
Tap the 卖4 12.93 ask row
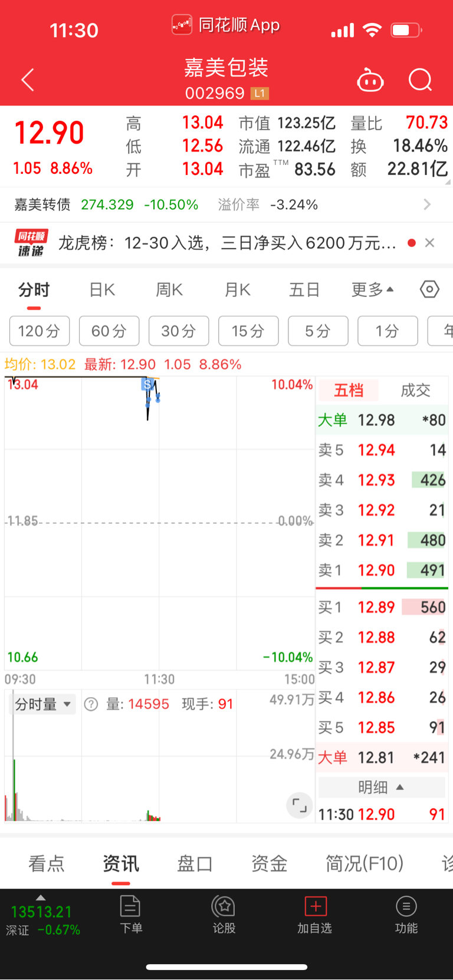coord(382,480)
